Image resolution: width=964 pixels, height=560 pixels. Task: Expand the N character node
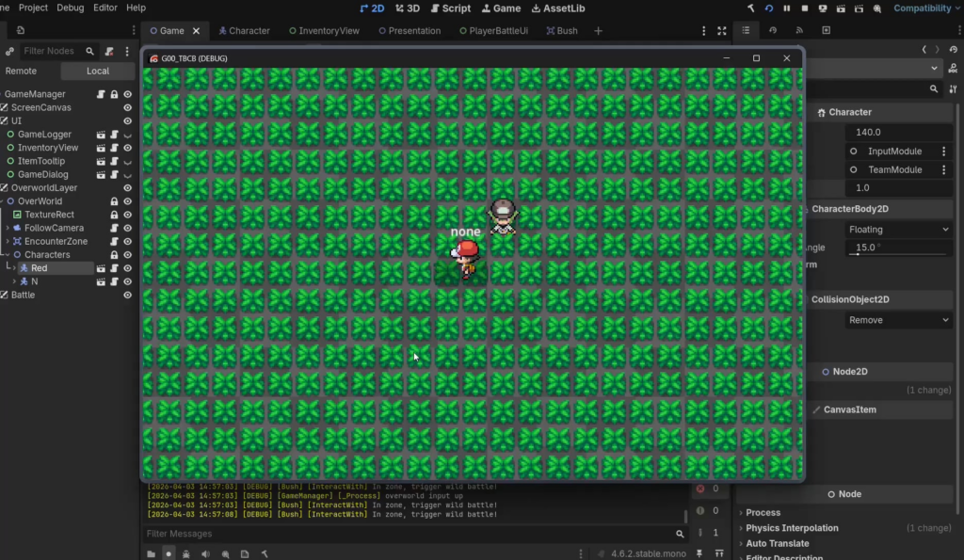point(14,281)
